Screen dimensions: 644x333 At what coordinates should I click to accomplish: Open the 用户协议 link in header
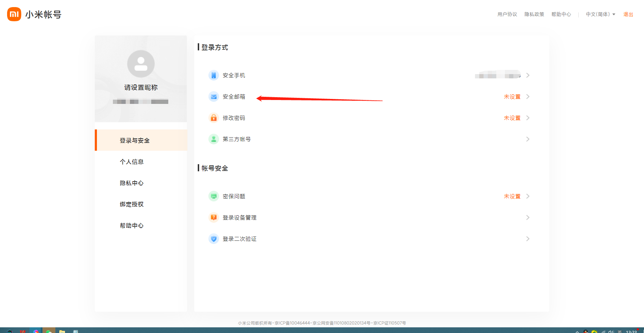click(x=507, y=14)
